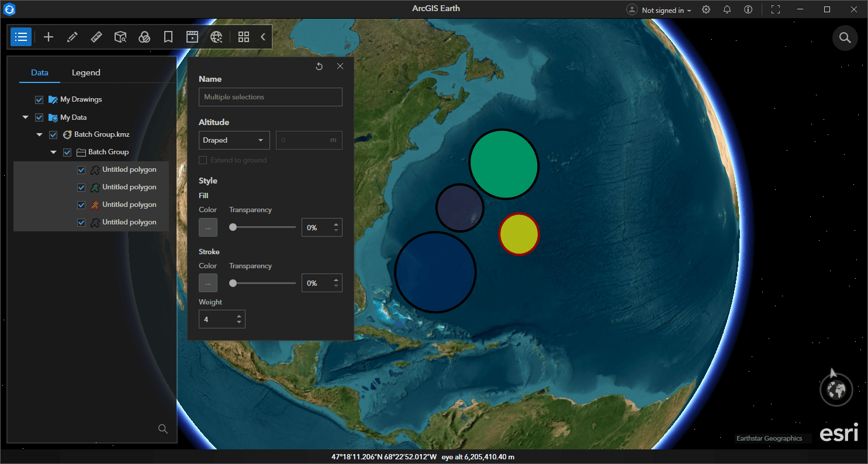This screenshot has height=464, width=868.
Task: Switch to the Data tab
Action: tap(40, 72)
